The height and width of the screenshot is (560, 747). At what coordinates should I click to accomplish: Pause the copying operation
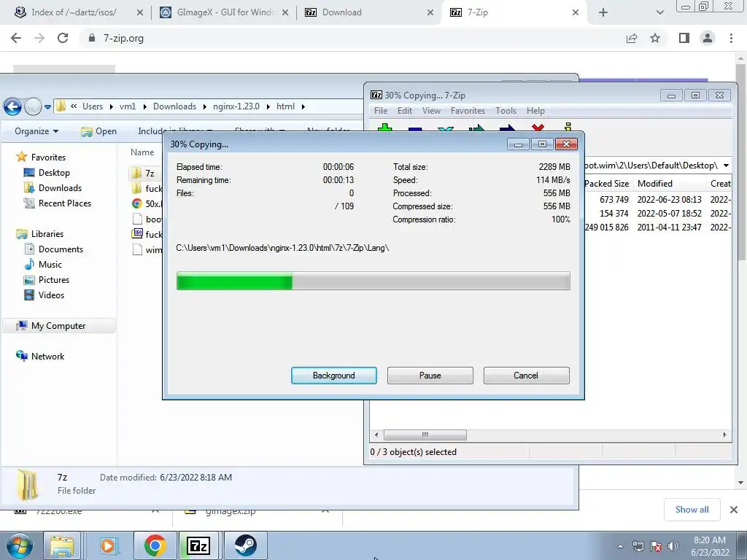pos(430,376)
